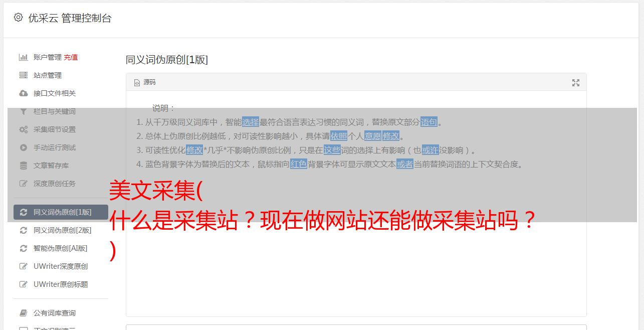Click the 手动运行测试 play icon
Viewport: 644px width, 330px height.
(23, 147)
